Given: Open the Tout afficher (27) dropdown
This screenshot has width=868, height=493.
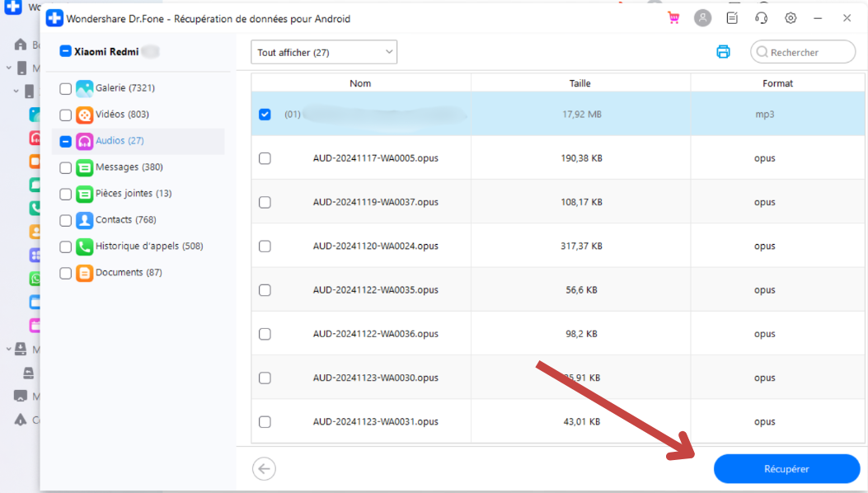Looking at the screenshot, I should pyautogui.click(x=324, y=52).
